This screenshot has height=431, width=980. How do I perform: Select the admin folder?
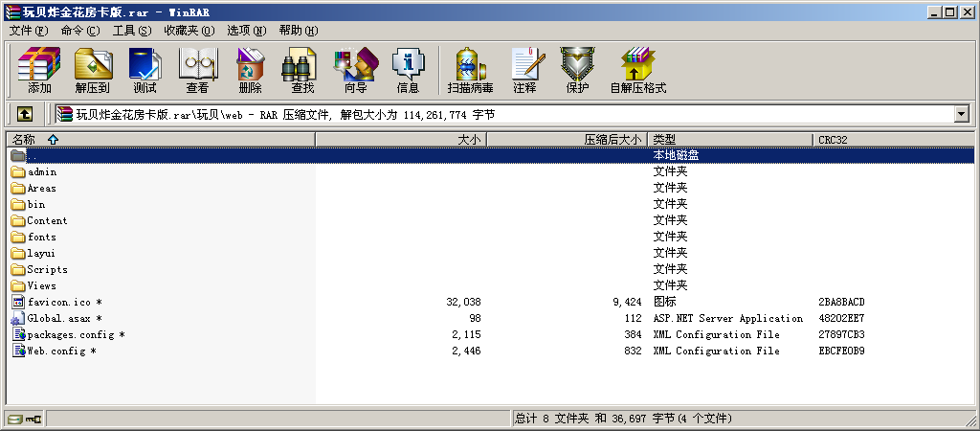click(41, 172)
